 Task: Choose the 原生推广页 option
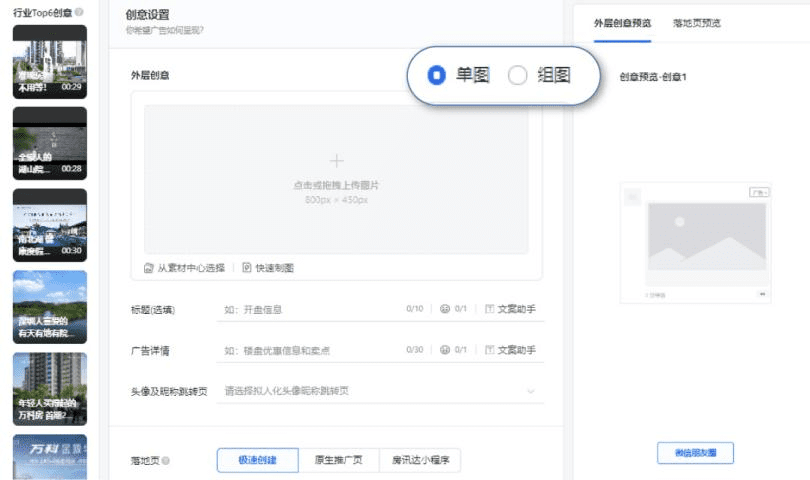pos(339,460)
